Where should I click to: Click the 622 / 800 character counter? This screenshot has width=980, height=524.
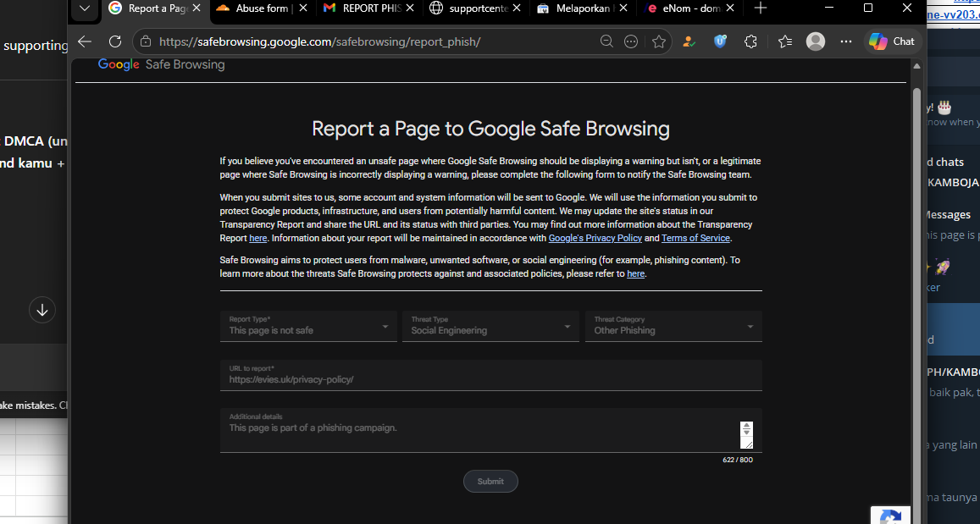click(x=738, y=460)
